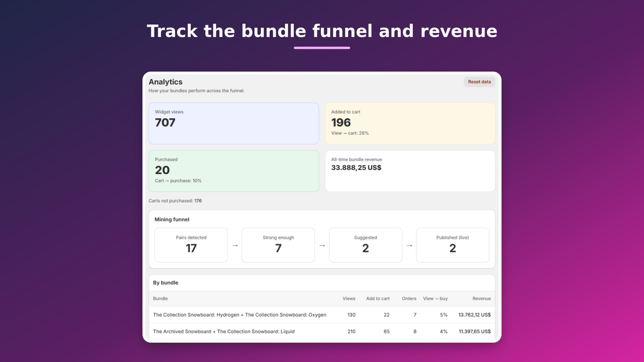Click the 33.888,25 US$ total revenue value

356,167
